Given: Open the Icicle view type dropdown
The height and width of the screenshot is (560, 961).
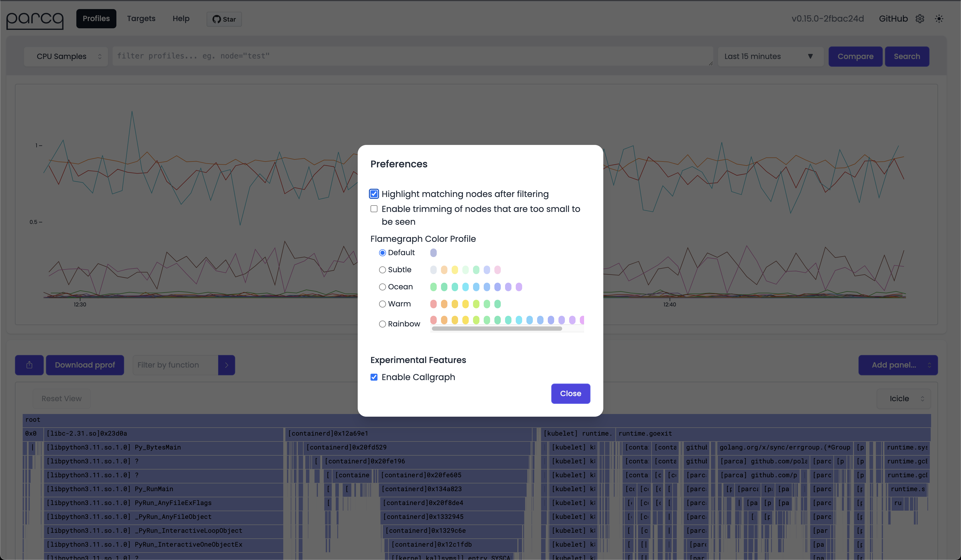Looking at the screenshot, I should click(904, 398).
